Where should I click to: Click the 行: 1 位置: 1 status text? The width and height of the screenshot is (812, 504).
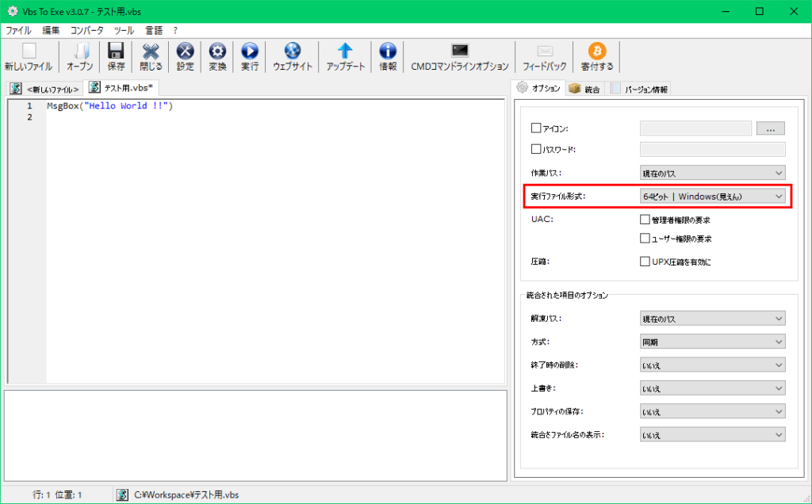click(57, 494)
